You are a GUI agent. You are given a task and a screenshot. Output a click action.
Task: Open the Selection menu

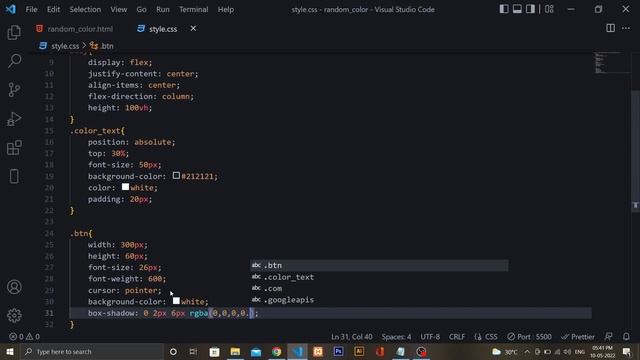pos(85,9)
